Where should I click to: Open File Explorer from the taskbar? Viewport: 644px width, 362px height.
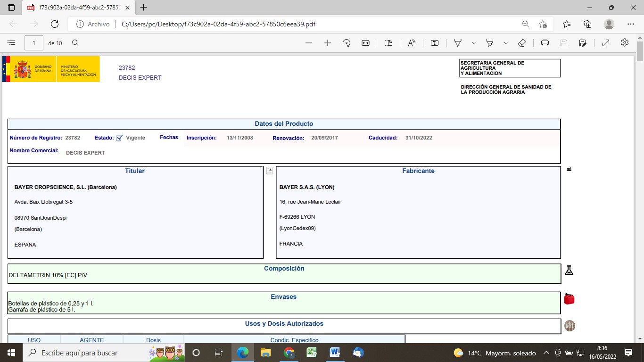[266, 353]
